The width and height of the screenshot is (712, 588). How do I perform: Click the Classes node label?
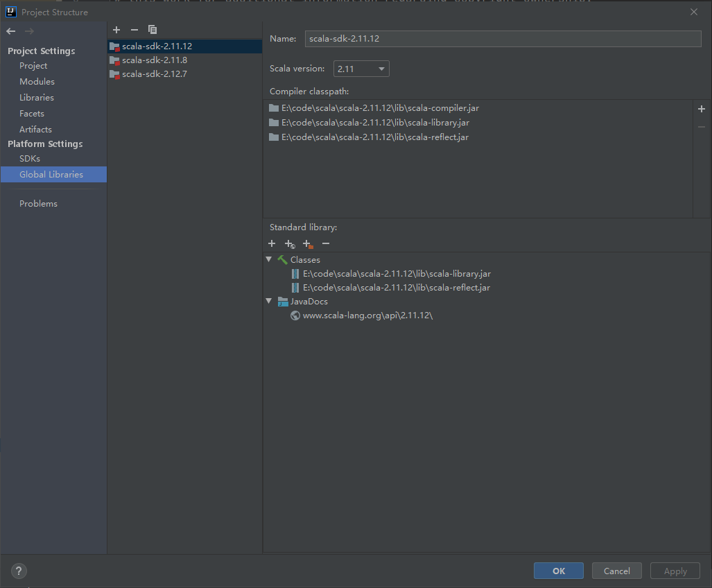pos(305,260)
